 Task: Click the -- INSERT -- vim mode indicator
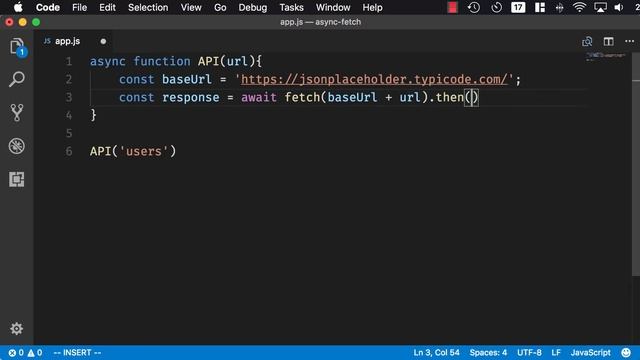(x=77, y=353)
